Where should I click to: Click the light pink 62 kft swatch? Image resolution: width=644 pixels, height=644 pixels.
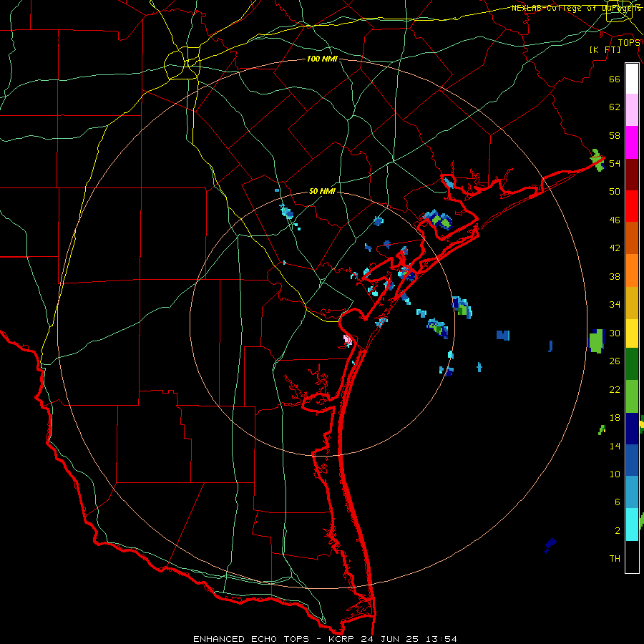click(632, 110)
